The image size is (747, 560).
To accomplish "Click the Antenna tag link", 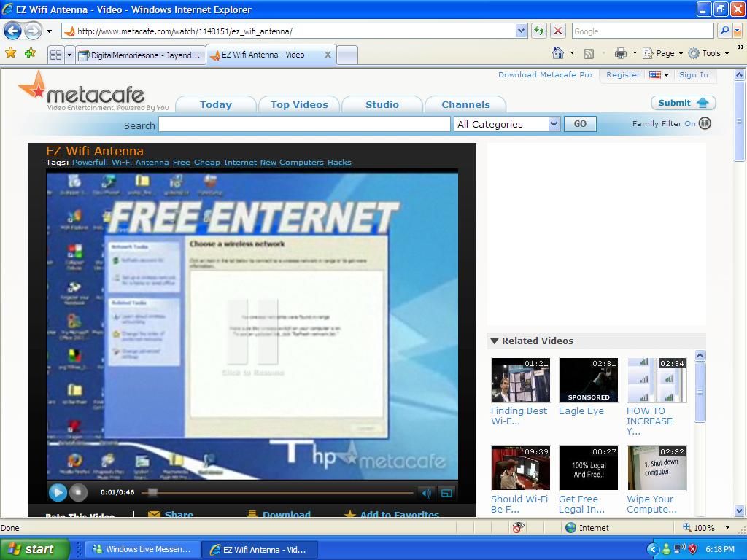I will (x=152, y=163).
